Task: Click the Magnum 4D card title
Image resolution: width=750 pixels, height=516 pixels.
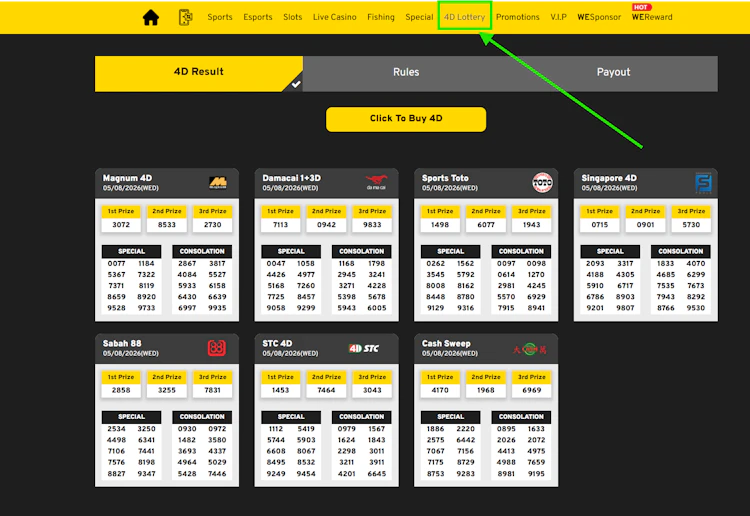Action: 127,178
